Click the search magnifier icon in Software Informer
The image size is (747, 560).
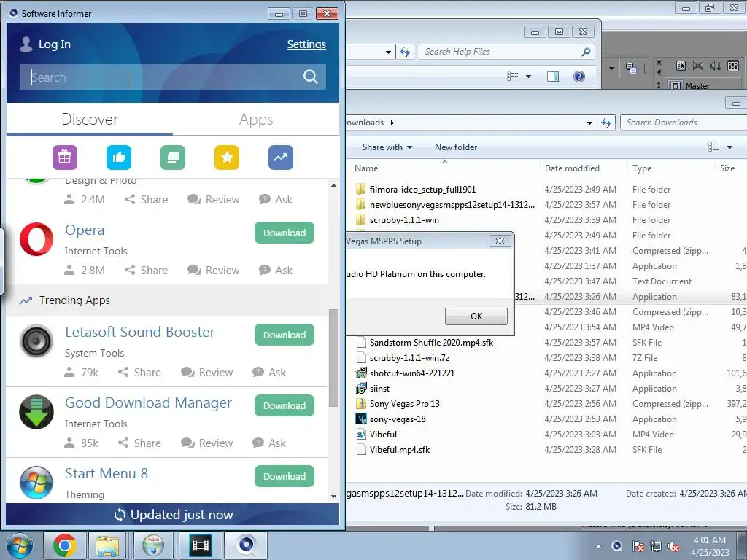point(311,77)
